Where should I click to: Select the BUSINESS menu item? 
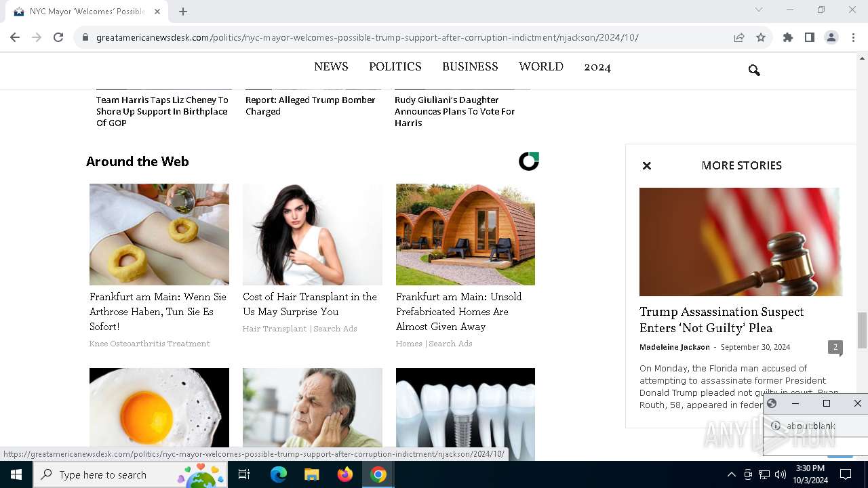click(x=470, y=66)
